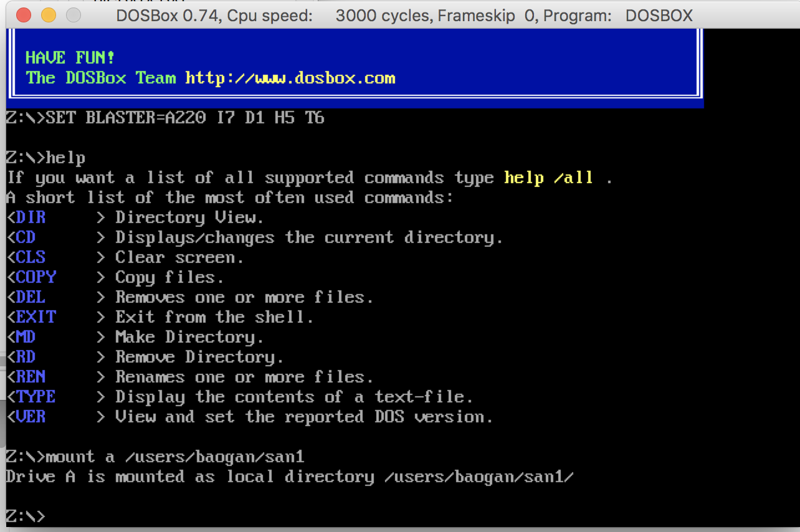Click the DEL command label
This screenshot has height=532, width=800.
pyautogui.click(x=31, y=297)
